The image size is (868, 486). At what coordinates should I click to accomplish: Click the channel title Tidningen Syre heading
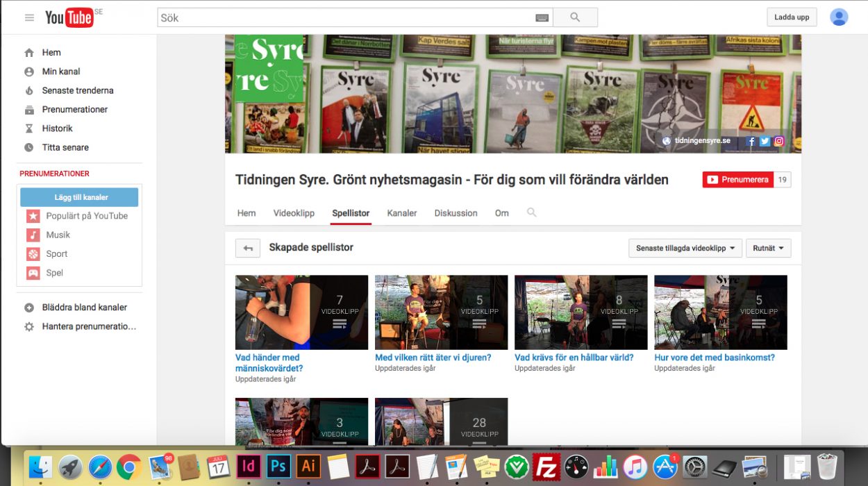click(x=452, y=180)
